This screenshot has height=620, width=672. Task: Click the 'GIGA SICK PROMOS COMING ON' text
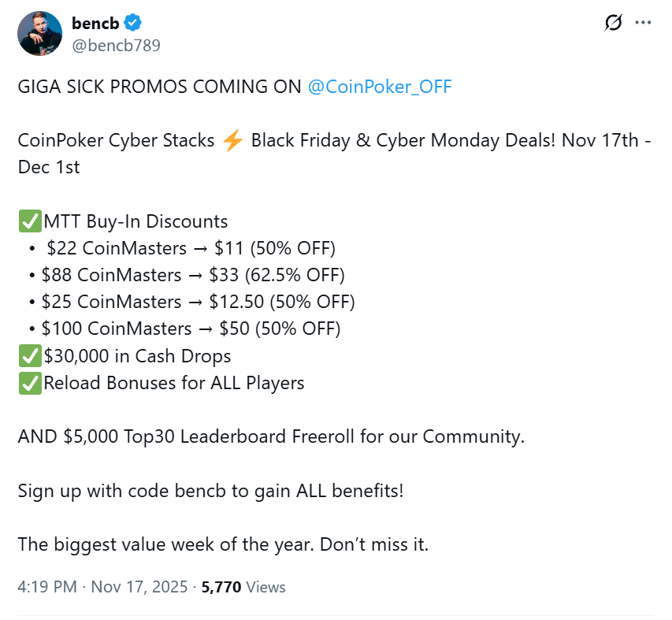point(160,87)
